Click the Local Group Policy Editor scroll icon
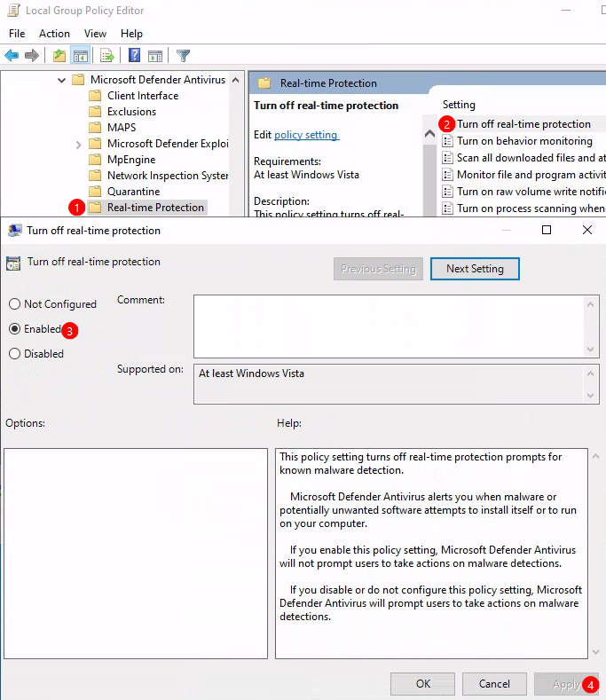 pos(14,11)
